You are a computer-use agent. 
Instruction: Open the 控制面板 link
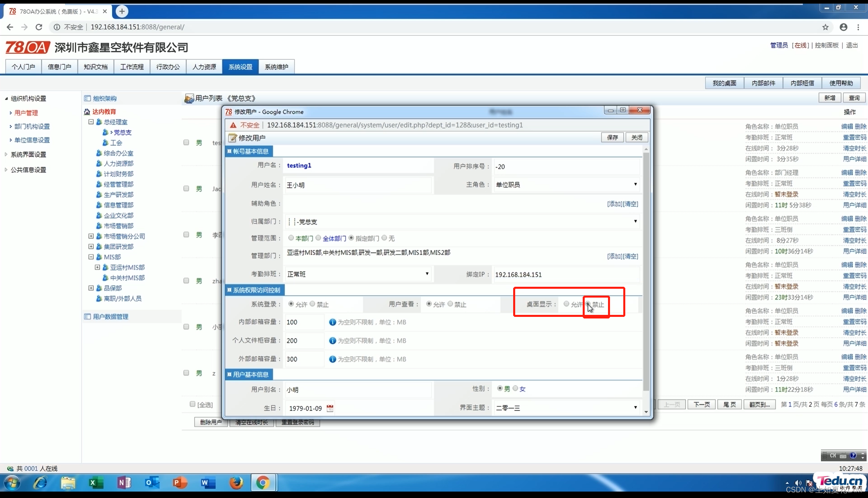tap(827, 45)
